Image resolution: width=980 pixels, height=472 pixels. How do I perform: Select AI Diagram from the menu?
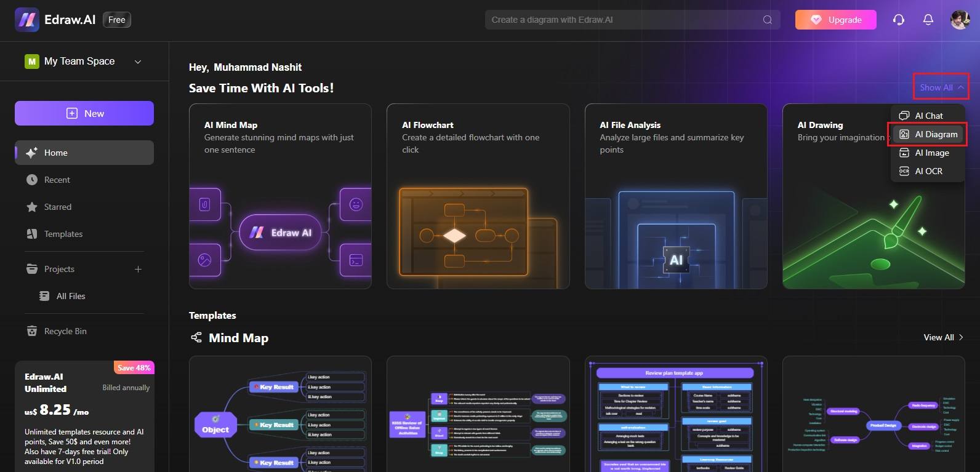[x=928, y=134]
